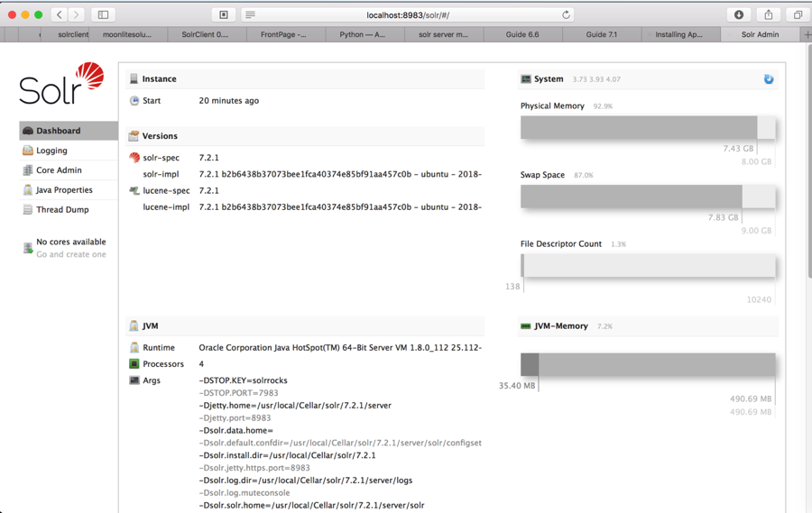Click the Solr logo
Viewport: 812px width, 513px height.
[x=61, y=85]
